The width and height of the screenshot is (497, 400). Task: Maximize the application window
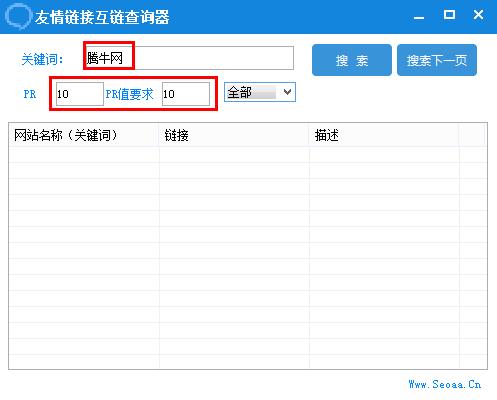tap(449, 15)
